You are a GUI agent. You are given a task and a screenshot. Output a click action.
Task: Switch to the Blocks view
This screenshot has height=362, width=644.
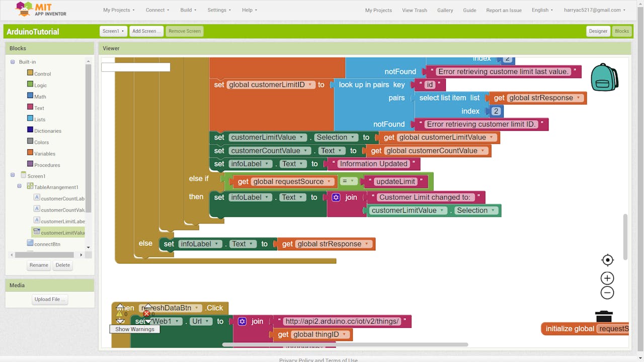[622, 31]
